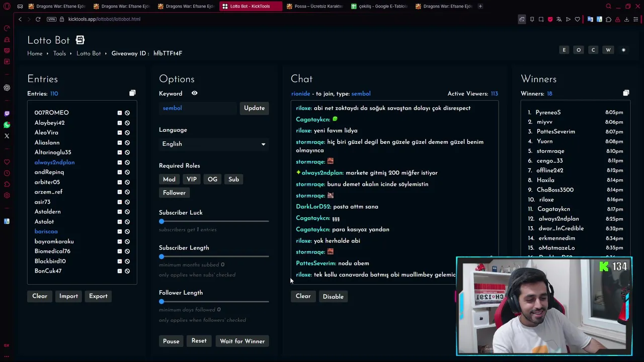Copy the winners list with clipboard icon
644x362 pixels.
pyautogui.click(x=626, y=93)
